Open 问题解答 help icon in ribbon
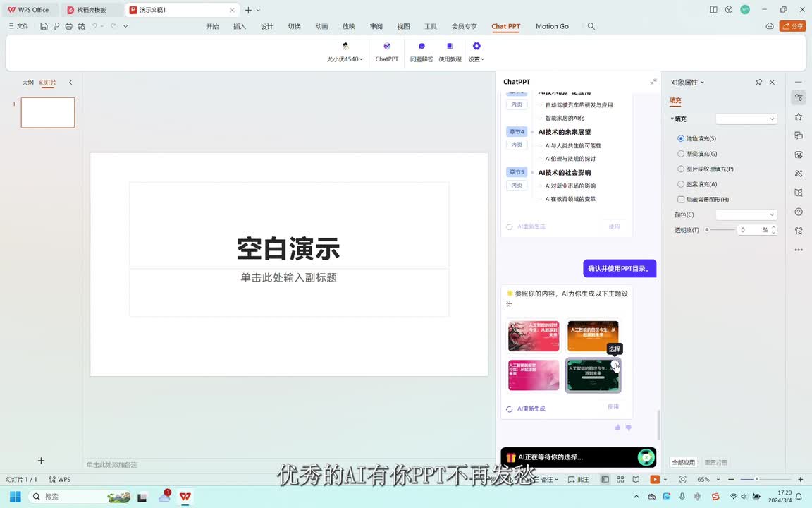This screenshot has height=508, width=812. click(x=422, y=47)
